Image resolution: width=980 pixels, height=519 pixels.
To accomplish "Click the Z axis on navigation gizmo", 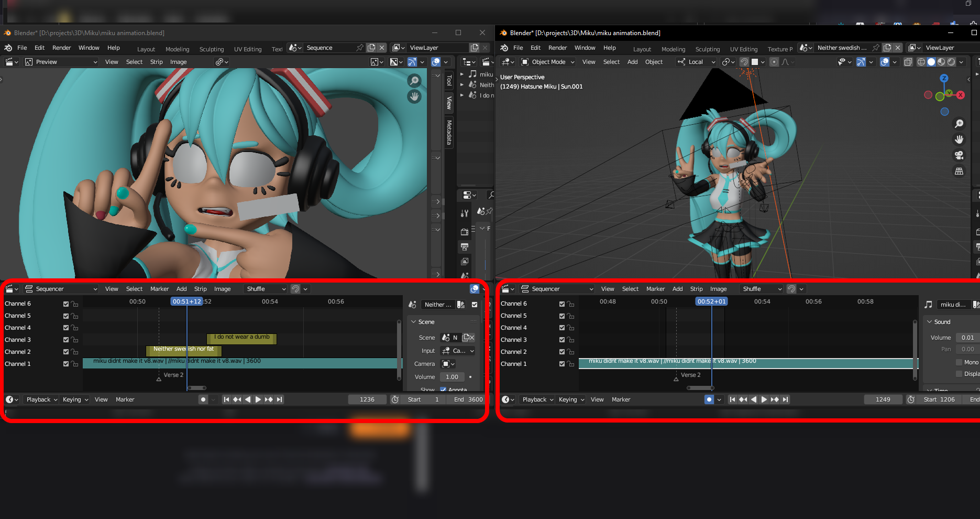I will coord(944,78).
